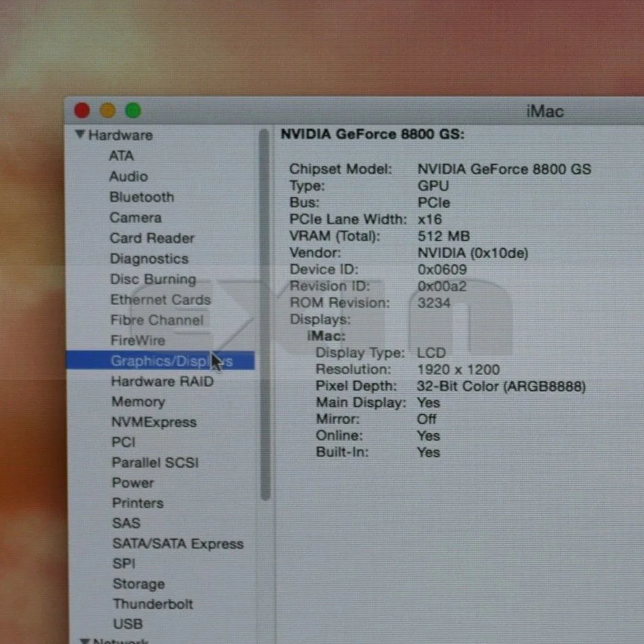Select ATA in the sidebar
644x644 pixels.
click(x=121, y=156)
